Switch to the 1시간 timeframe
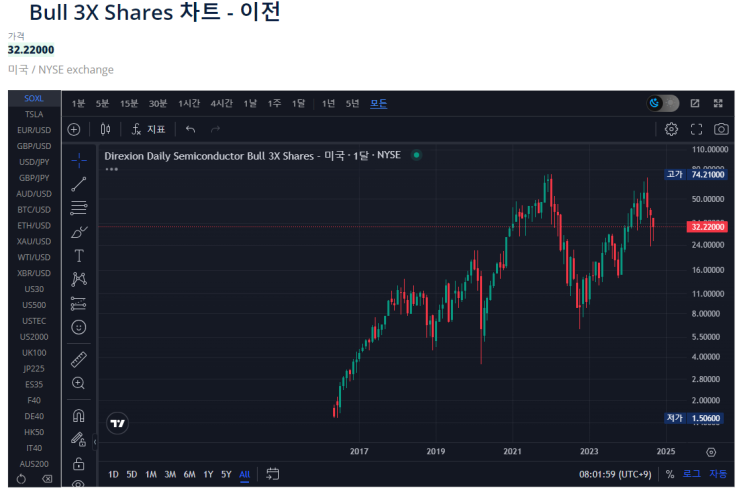Viewport: 743px width, 496px height. pos(189,103)
